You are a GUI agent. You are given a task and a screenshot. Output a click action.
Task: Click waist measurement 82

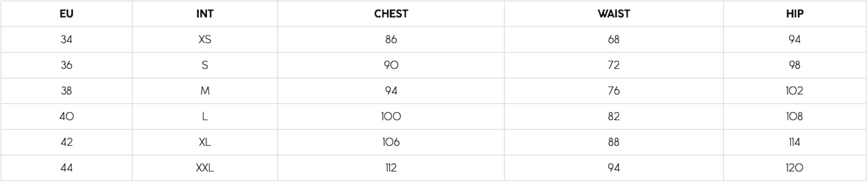[614, 116]
